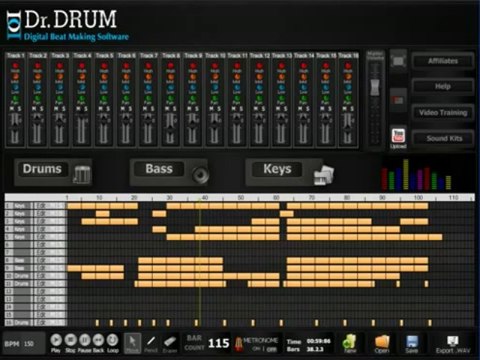Turn the metronome OFF
480x360 pixels.
click(x=272, y=349)
